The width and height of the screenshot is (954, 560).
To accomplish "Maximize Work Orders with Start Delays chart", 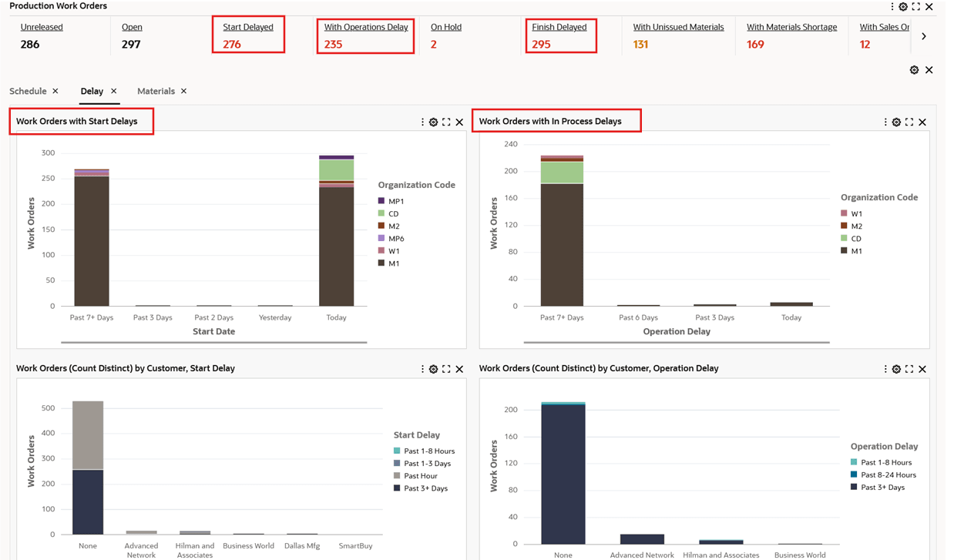I will (446, 122).
